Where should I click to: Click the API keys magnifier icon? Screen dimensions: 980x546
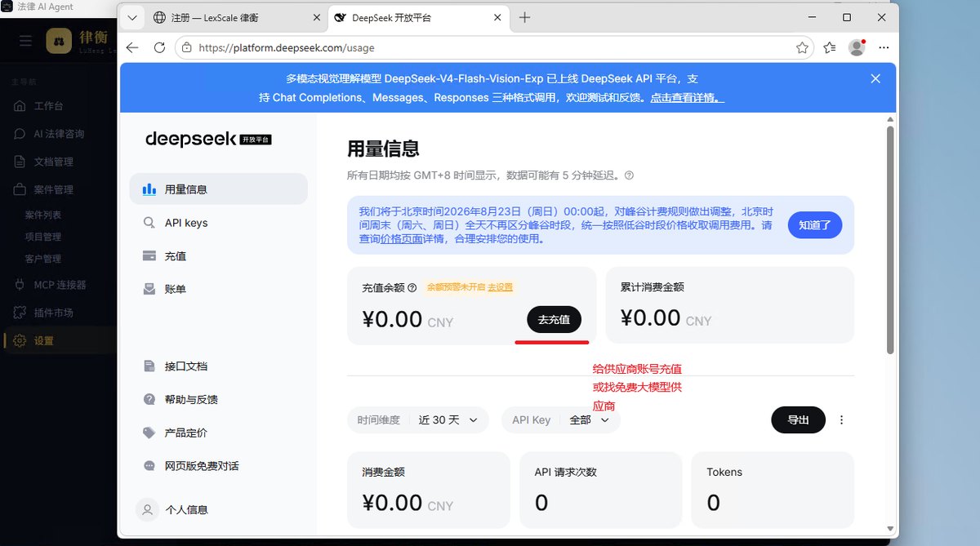tap(149, 223)
